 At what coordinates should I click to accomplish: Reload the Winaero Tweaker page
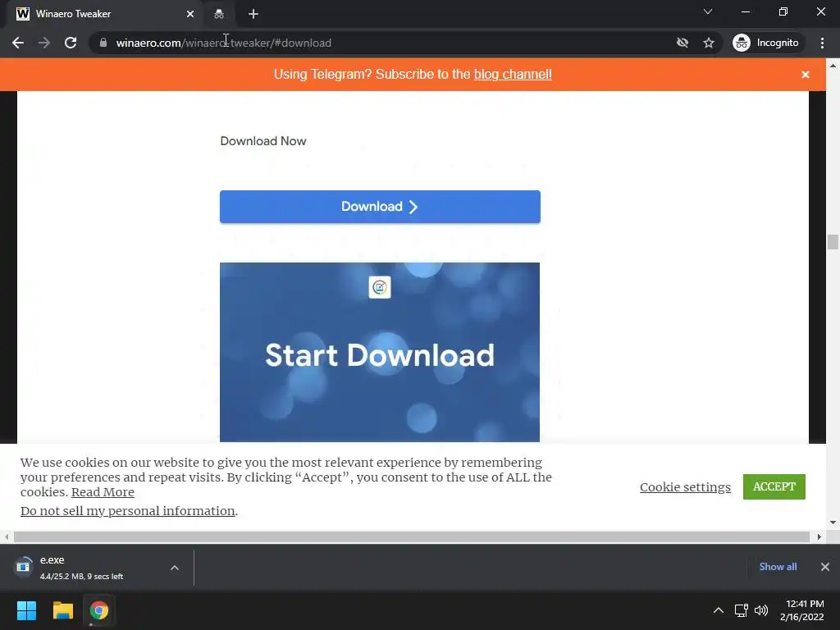(71, 43)
